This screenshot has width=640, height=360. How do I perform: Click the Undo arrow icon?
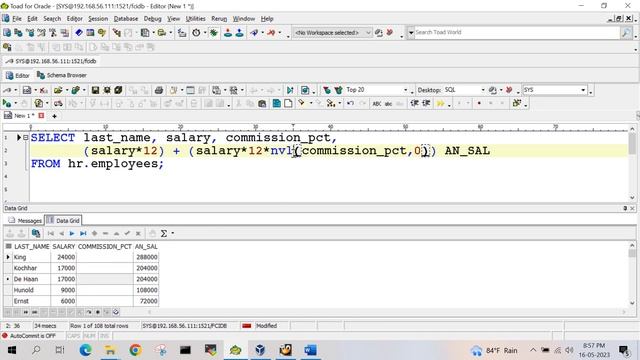point(350,103)
